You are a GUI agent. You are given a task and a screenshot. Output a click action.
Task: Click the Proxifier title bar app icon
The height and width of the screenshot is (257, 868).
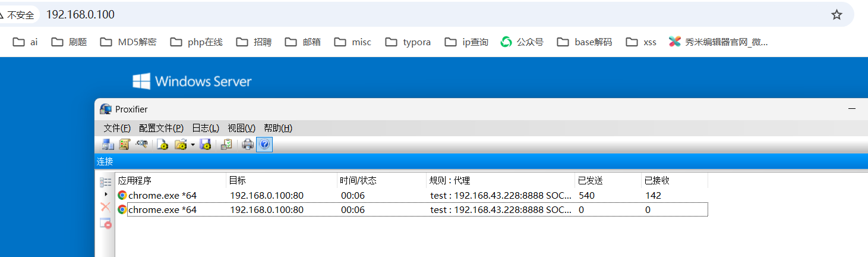[x=106, y=109]
